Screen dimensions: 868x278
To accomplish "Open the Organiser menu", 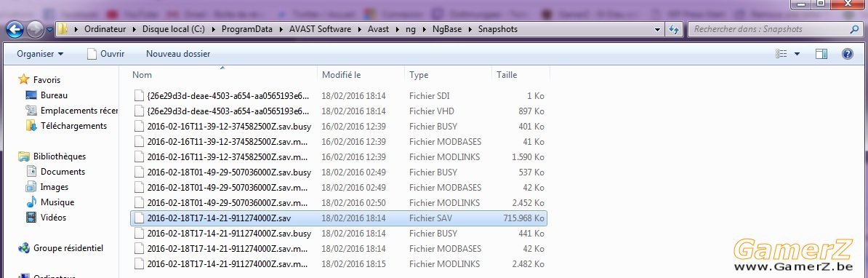I will coord(40,54).
